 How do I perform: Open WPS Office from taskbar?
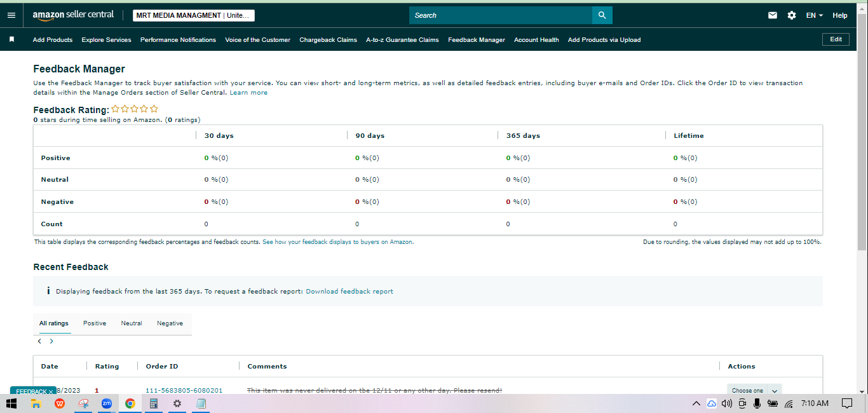[x=60, y=403]
